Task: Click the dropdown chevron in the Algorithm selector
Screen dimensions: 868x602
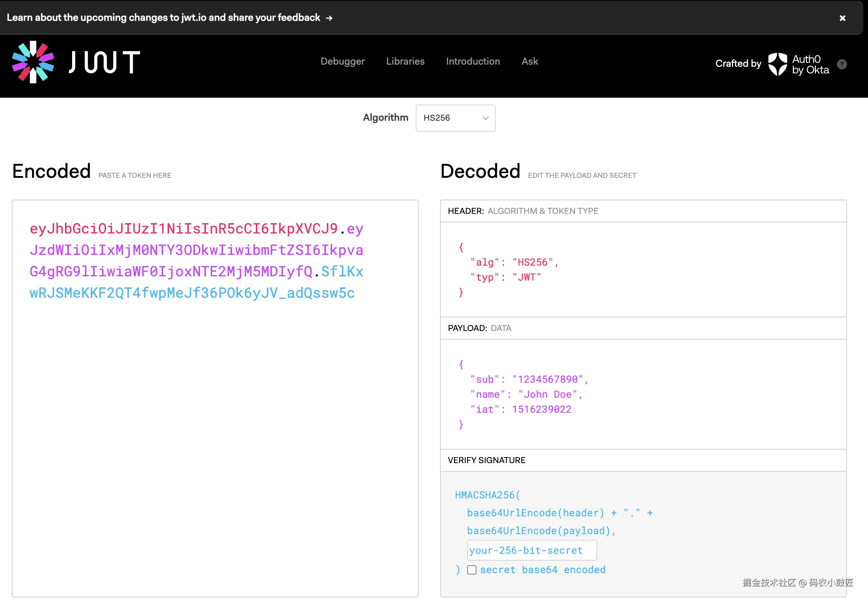Action: pyautogui.click(x=485, y=119)
